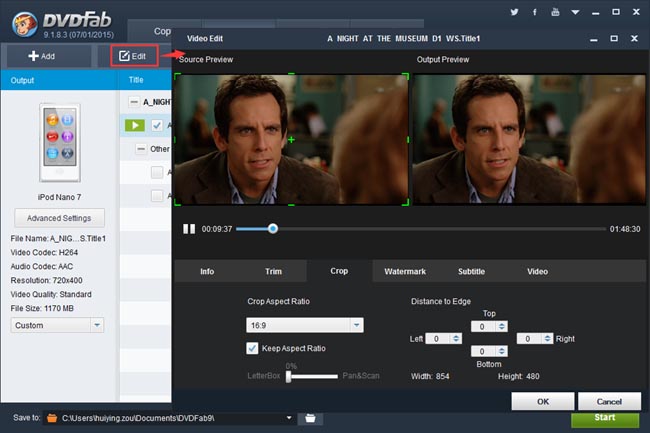Screen dimensions: 650x433
Task: Click the DVDFab monkey logo
Action: coord(24,24)
